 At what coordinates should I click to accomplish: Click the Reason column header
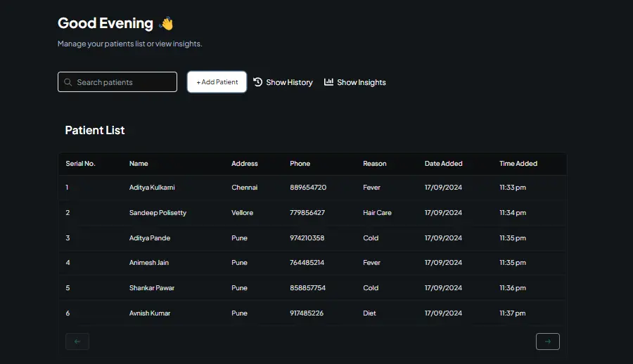point(375,164)
